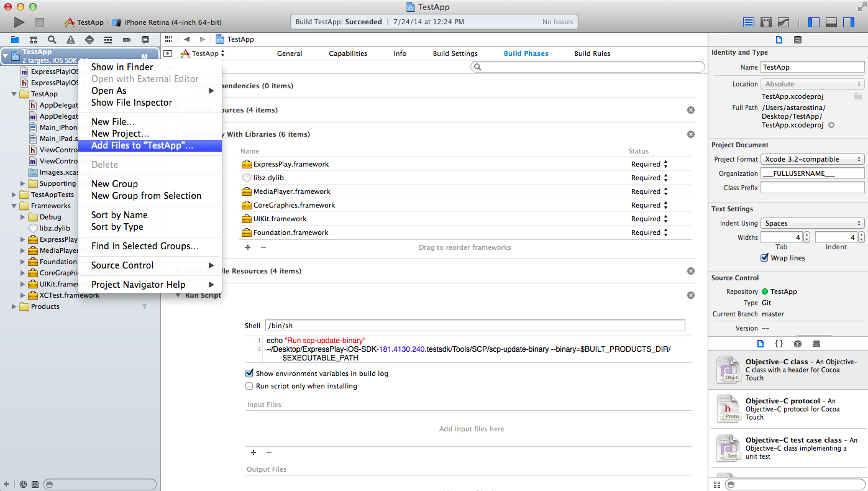868x491 pixels.
Task: Open the Issue navigator warning icon
Action: tap(71, 40)
